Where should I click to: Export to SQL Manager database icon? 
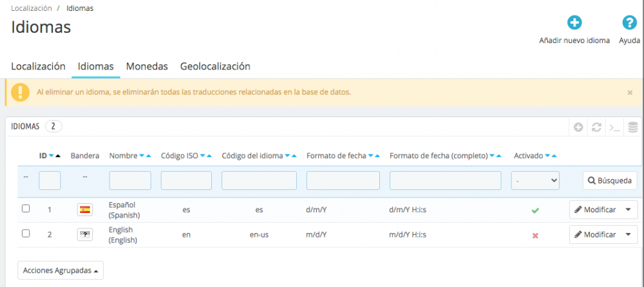633,127
